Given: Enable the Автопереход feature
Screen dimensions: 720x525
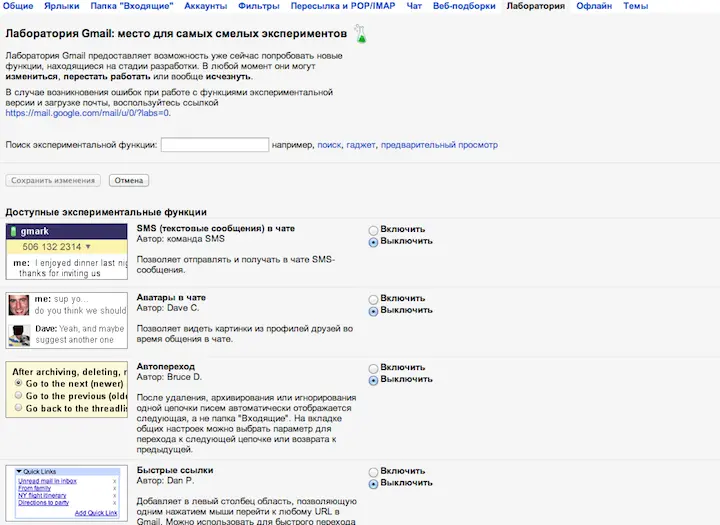Looking at the screenshot, I should point(373,368).
